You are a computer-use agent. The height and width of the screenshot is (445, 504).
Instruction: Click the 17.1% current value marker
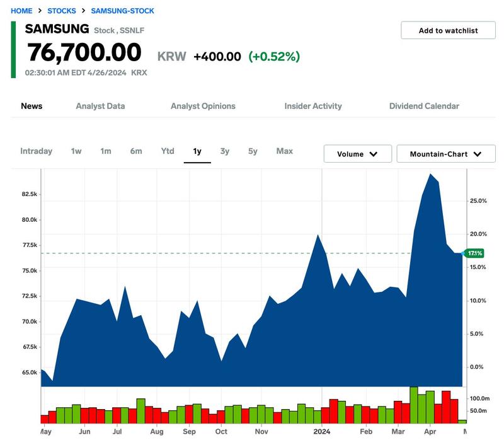[474, 253]
